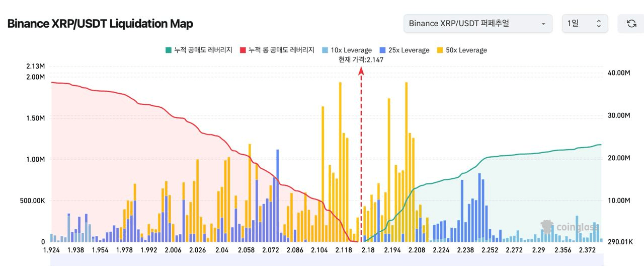The height and width of the screenshot is (266, 644).
Task: Toggle the 25x Leverage legend series
Action: coord(405,50)
